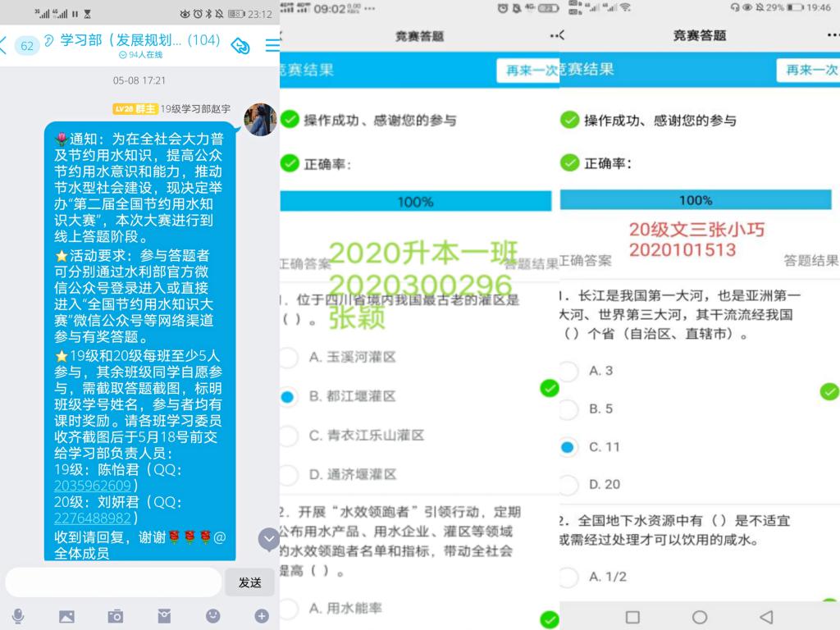Tap the microphone voice input icon
This screenshot has height=630, width=840.
point(17,615)
